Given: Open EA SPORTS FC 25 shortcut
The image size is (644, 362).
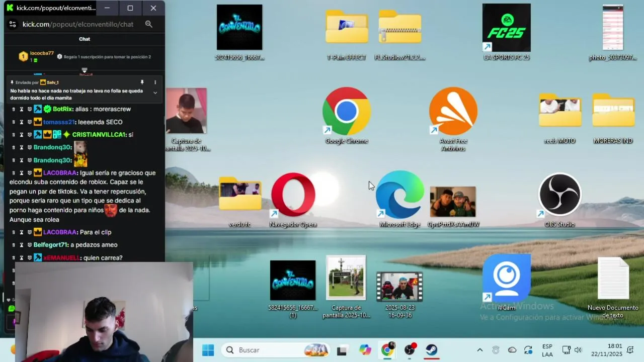Looking at the screenshot, I should click(507, 32).
